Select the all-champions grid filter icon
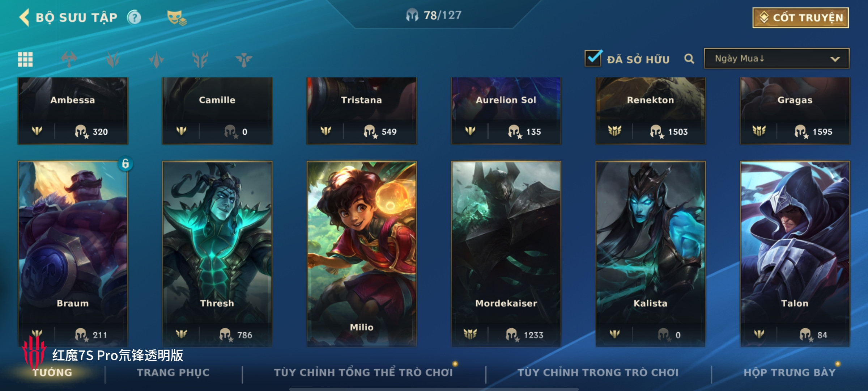Image resolution: width=868 pixels, height=391 pixels. pos(25,59)
